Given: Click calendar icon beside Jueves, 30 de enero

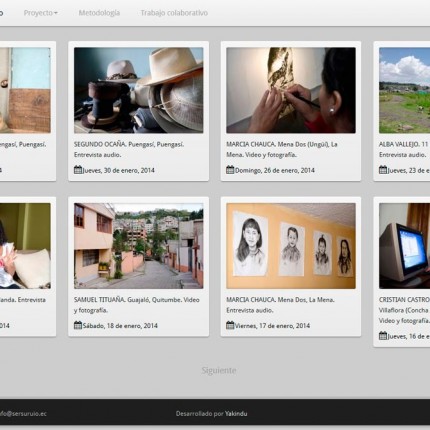Looking at the screenshot, I should pos(78,170).
